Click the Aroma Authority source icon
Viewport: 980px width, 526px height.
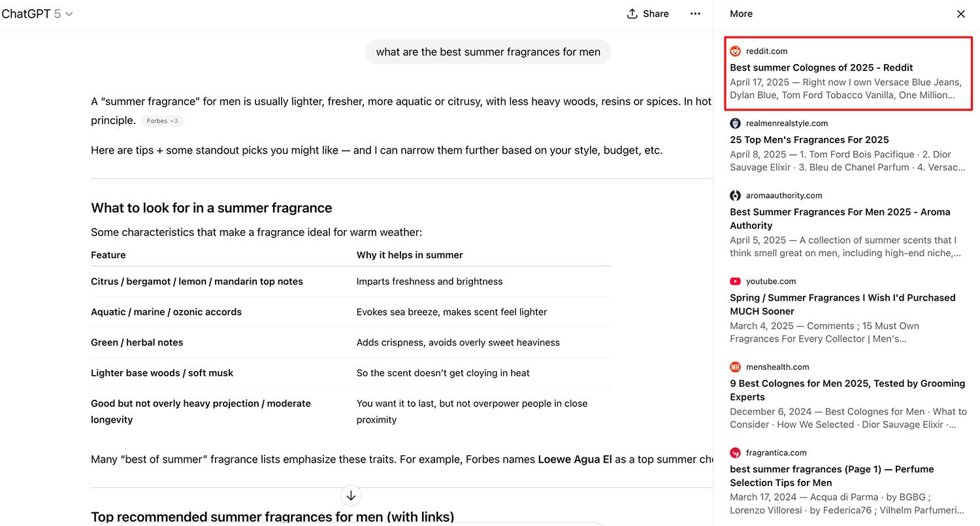pos(735,195)
